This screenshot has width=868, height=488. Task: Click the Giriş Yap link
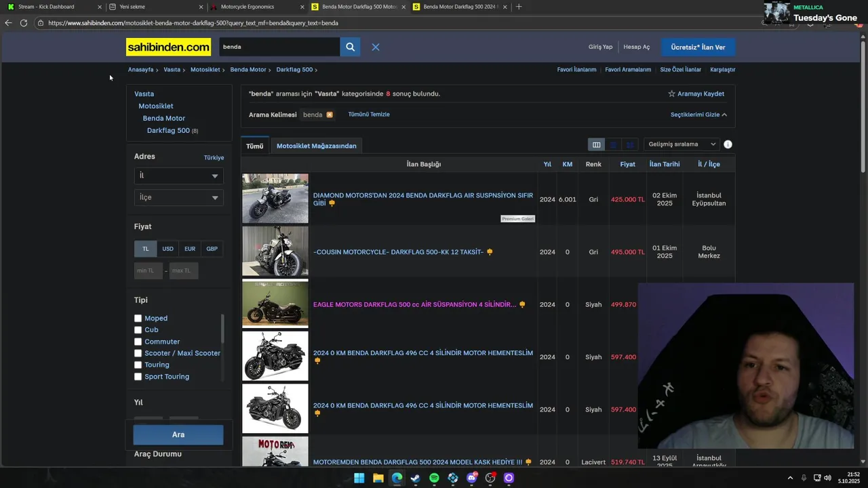click(x=600, y=47)
